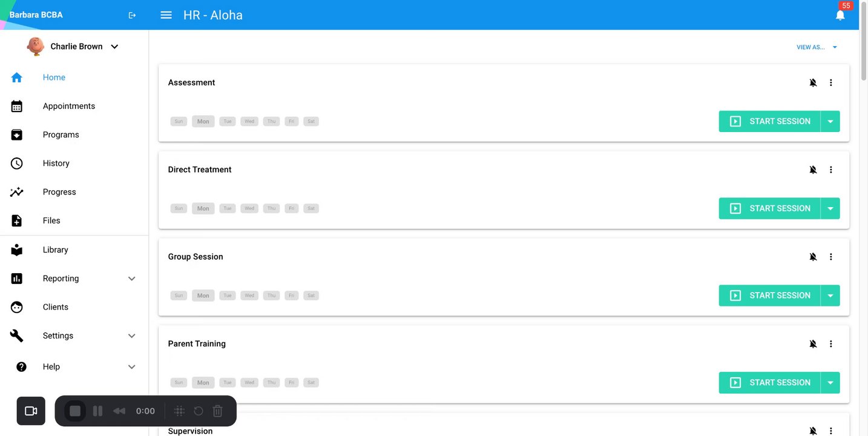
Task: Open Appointments calendar icon in sidebar
Action: point(17,106)
